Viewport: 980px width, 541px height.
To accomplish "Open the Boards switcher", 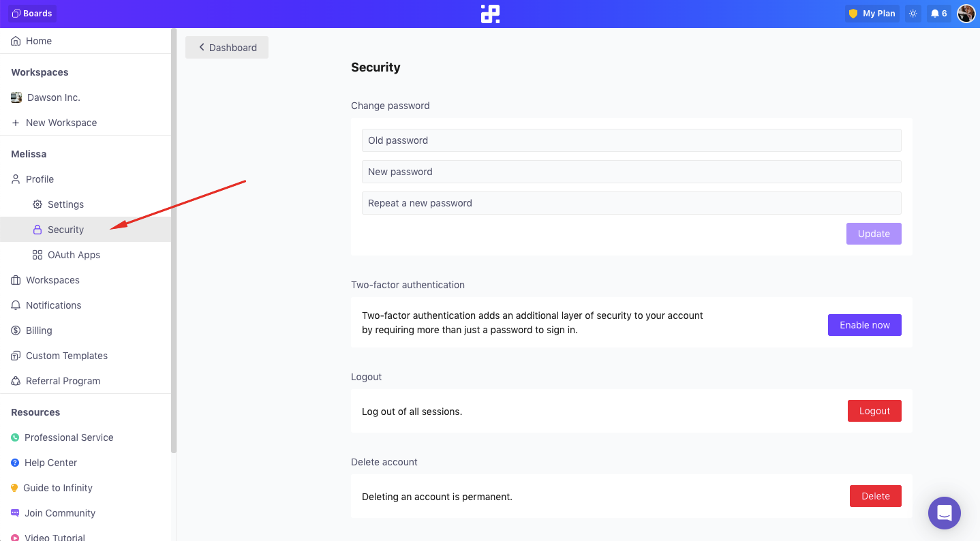I will pos(33,14).
